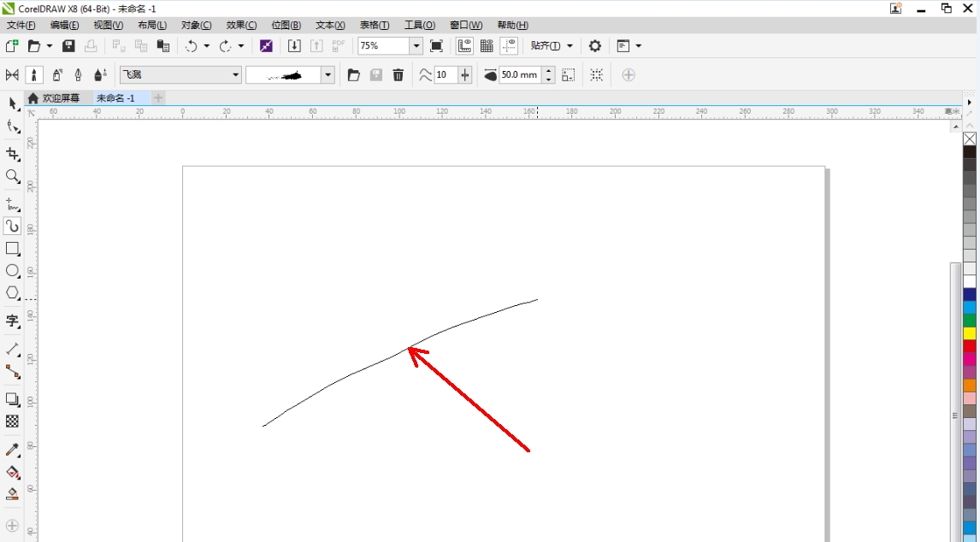Switch to the 欢迎屏幕 tab
980x542 pixels.
tap(60, 98)
